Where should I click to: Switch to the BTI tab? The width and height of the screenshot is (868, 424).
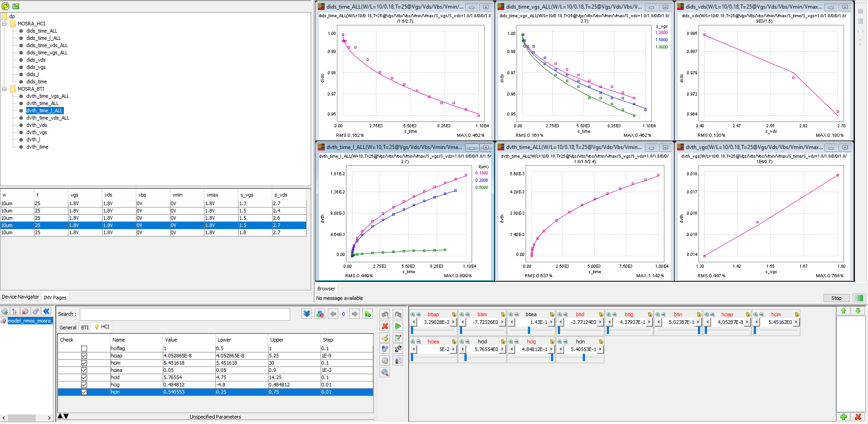point(85,327)
